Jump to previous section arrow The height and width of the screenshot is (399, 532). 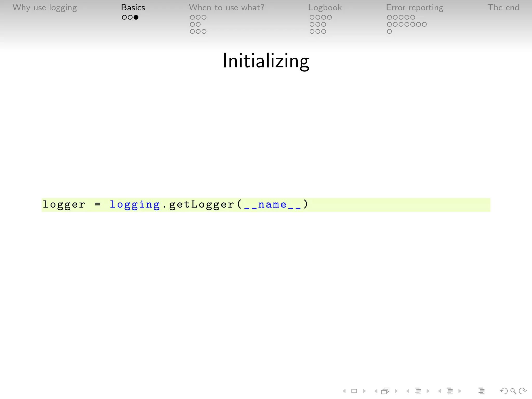pos(440,391)
